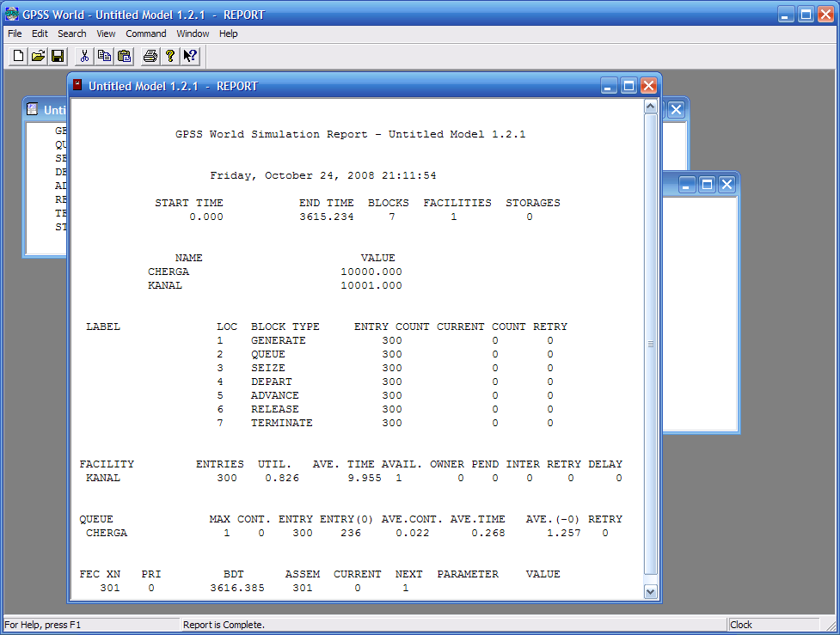This screenshot has height=635, width=840.
Task: Click the ADVANCE block type row
Action: [x=275, y=395]
